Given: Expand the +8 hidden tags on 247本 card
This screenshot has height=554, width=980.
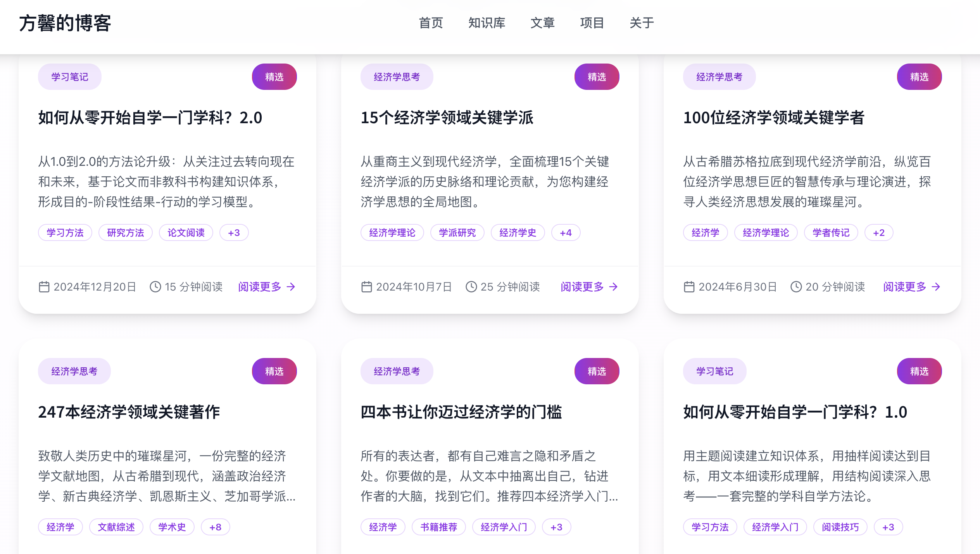Looking at the screenshot, I should [215, 527].
